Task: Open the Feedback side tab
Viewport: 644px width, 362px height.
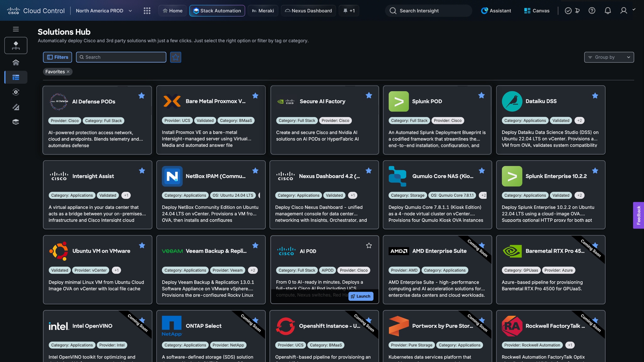Action: tap(638, 215)
